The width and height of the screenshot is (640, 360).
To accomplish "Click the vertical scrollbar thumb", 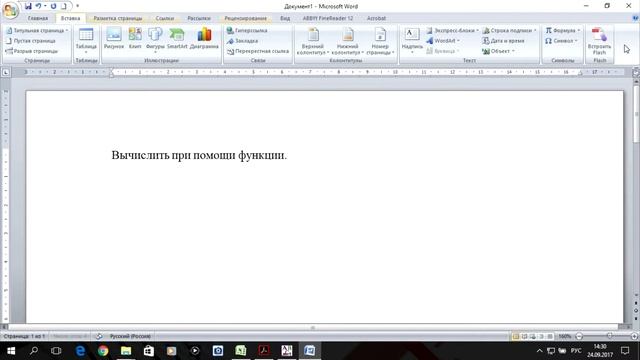I will pyautogui.click(x=636, y=113).
